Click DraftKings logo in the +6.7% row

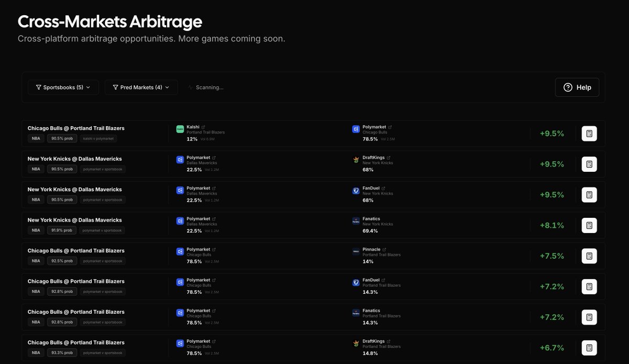[x=356, y=344]
